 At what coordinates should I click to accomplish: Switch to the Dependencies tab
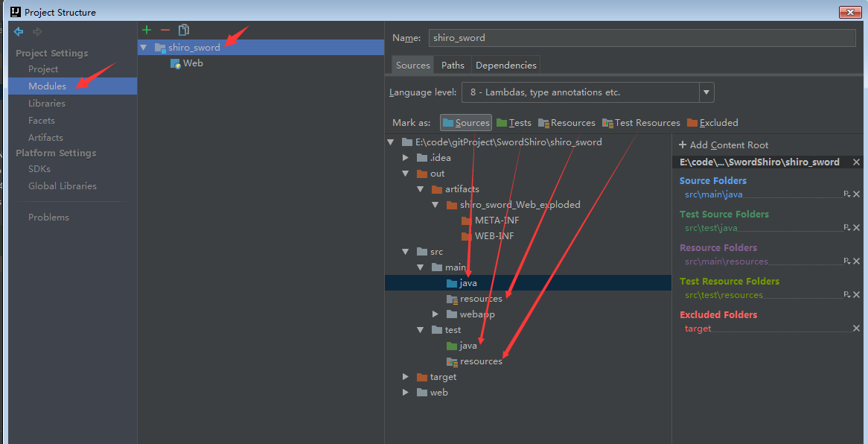[x=505, y=66]
